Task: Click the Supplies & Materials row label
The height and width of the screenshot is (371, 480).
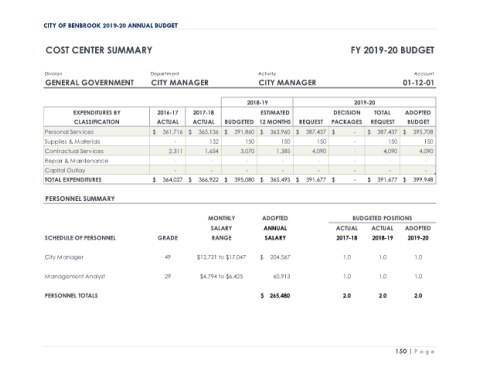Action: (72, 141)
